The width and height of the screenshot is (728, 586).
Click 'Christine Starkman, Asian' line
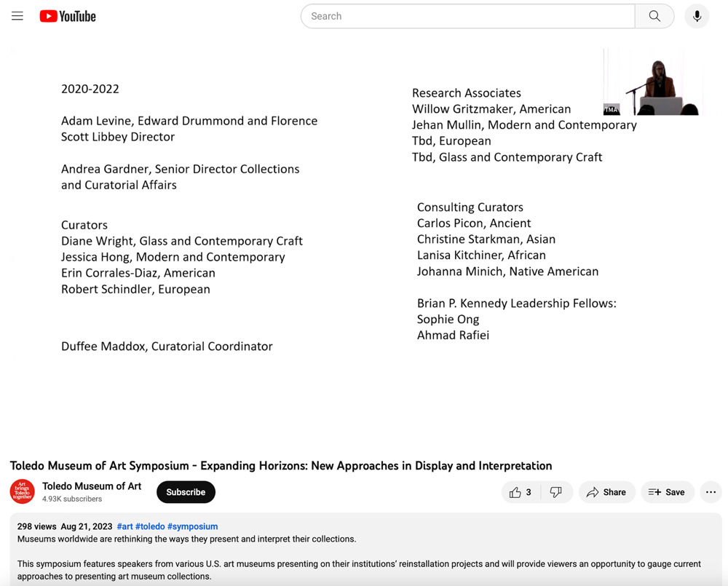486,239
